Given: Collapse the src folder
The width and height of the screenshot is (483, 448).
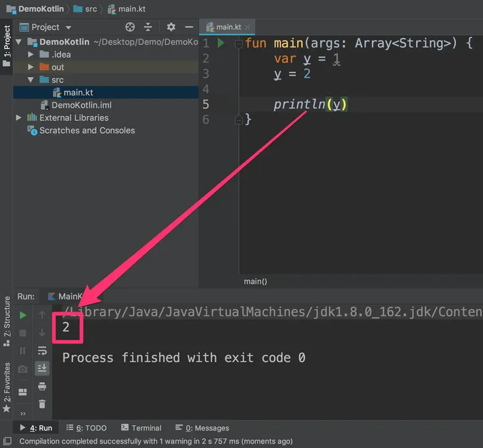Looking at the screenshot, I should tap(31, 80).
